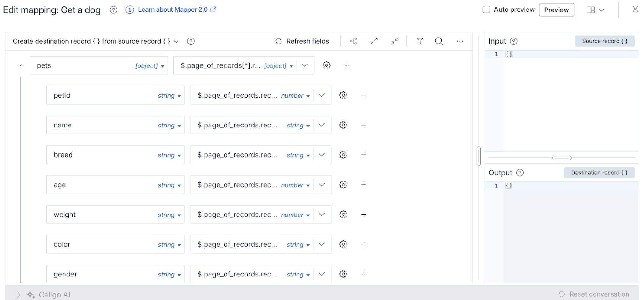Collapse all rows with the collapse arrows icon
The height and width of the screenshot is (300, 644).
tap(394, 41)
